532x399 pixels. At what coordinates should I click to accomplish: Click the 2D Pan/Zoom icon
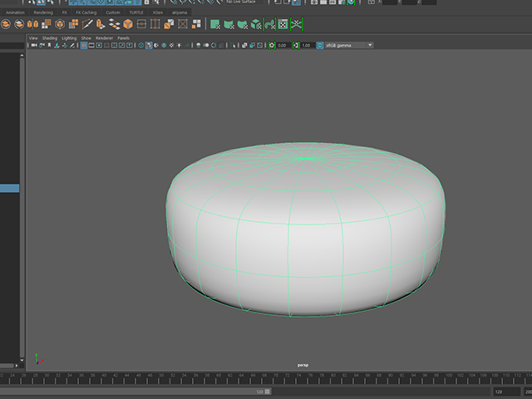pyautogui.click(x=65, y=45)
